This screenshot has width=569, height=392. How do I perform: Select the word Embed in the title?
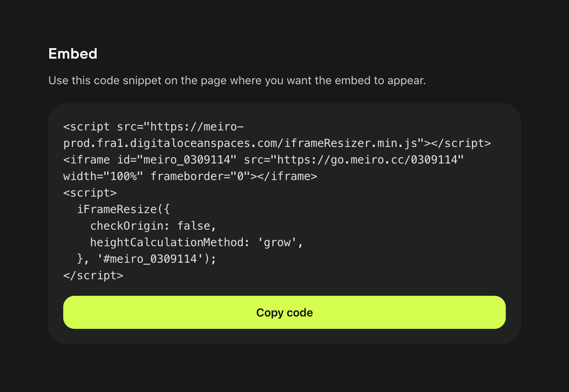point(72,54)
